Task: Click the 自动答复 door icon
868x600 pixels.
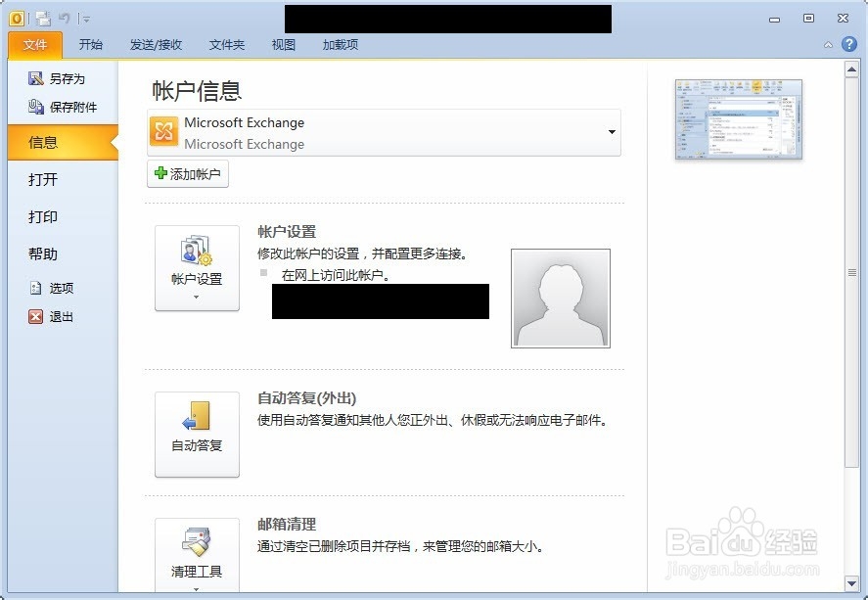Action: point(197,416)
